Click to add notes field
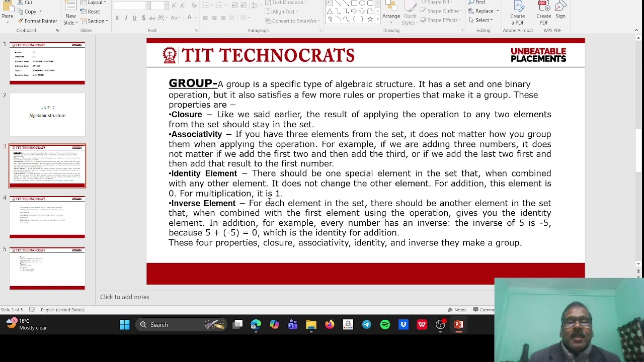The width and height of the screenshot is (644, 362). click(x=125, y=297)
